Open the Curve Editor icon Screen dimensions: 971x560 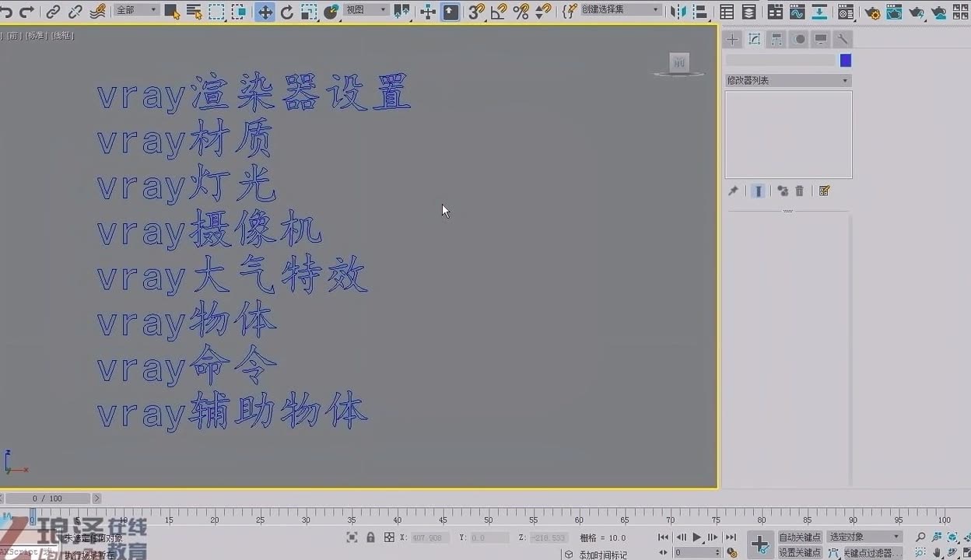(797, 12)
